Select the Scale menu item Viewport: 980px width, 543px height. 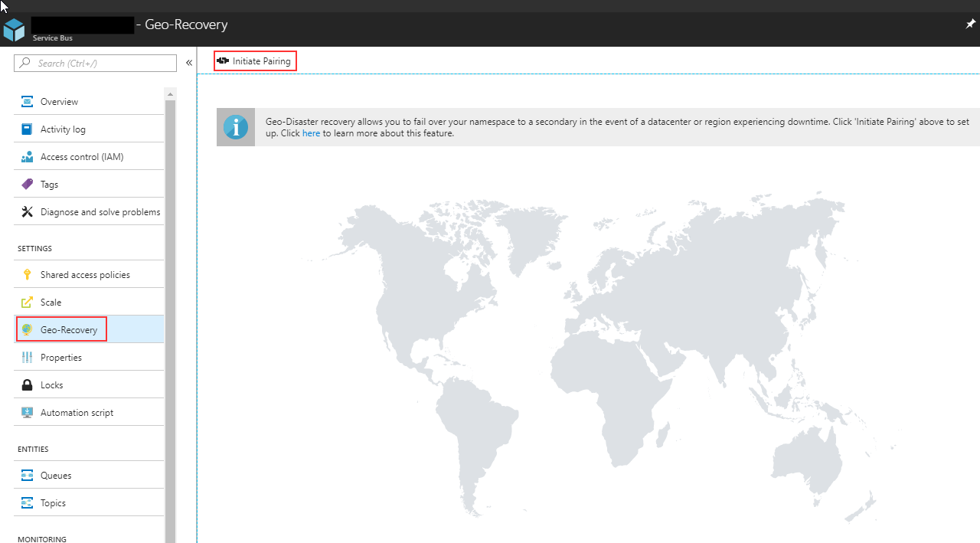click(89, 302)
